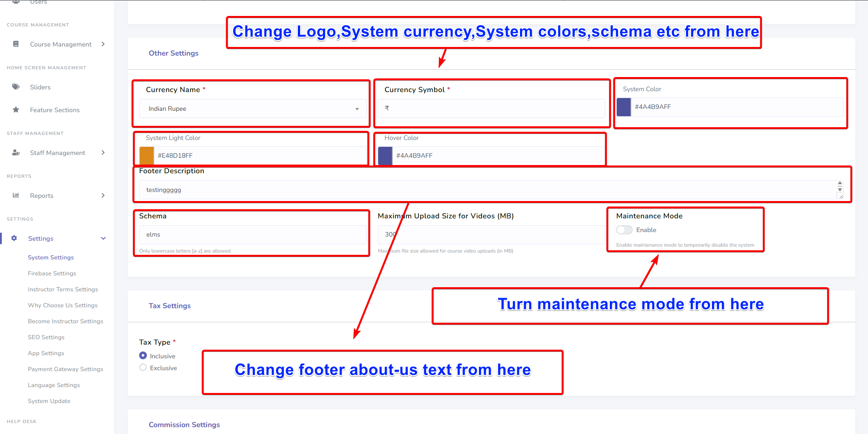Screen dimensions: 868x434
Task: Open the SEO Settings link
Action: [x=46, y=337]
